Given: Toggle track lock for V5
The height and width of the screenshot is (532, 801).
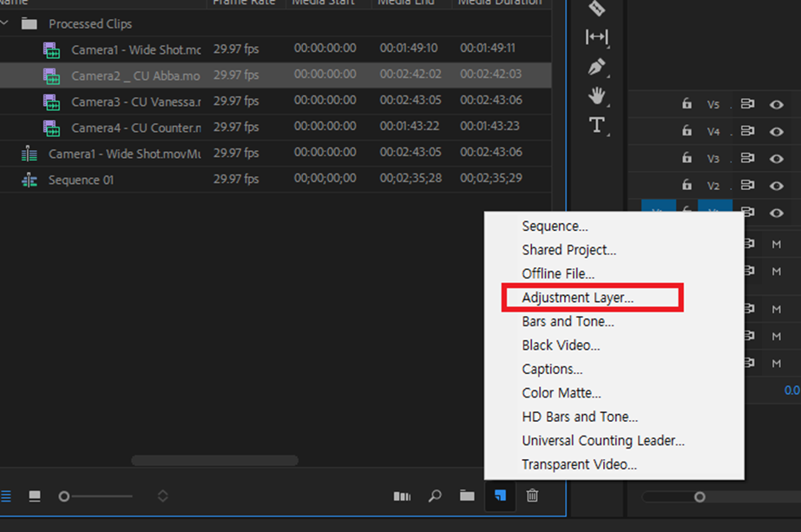Looking at the screenshot, I should coord(687,104).
